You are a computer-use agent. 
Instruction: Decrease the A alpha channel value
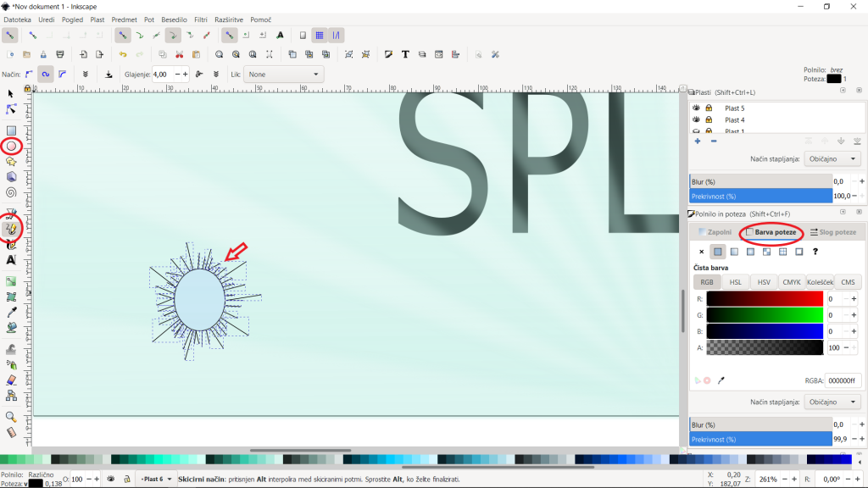(x=846, y=347)
